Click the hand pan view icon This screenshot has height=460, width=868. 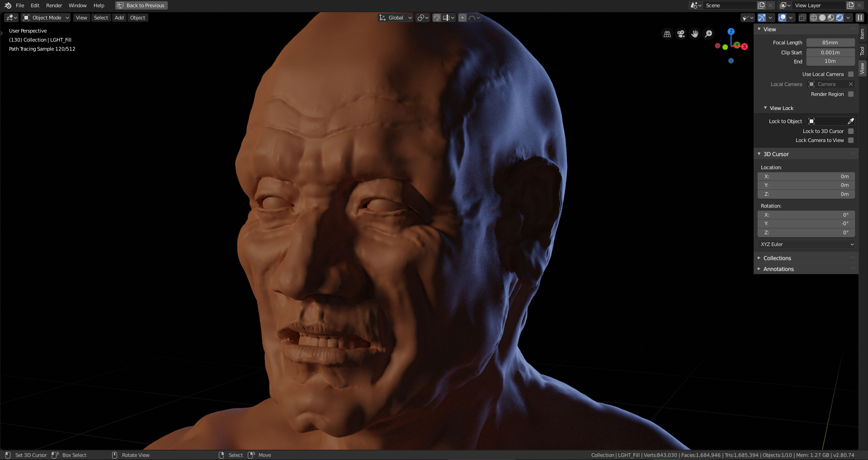(695, 34)
